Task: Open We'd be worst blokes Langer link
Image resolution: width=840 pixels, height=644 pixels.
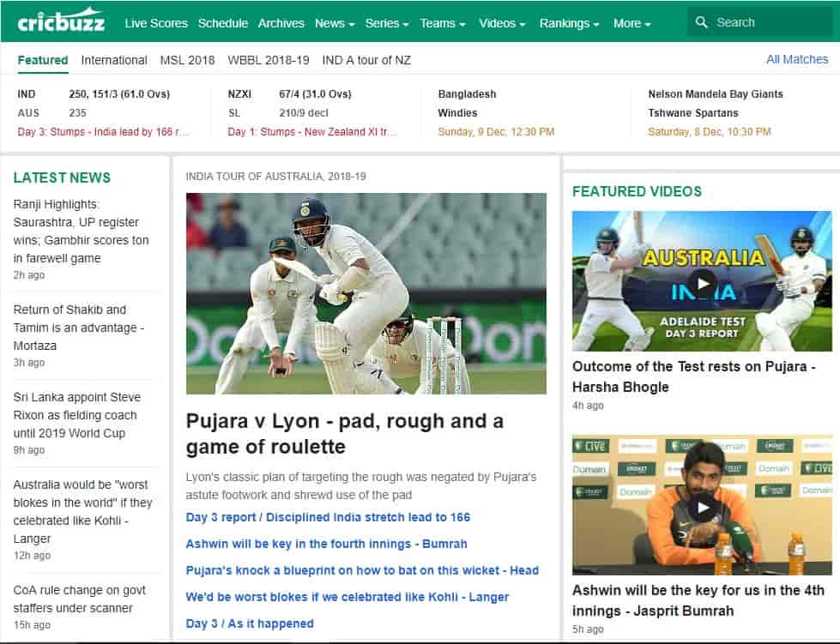Action: pyautogui.click(x=347, y=597)
